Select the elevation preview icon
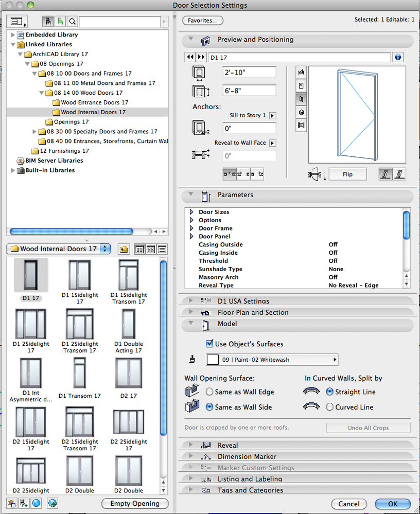The height and width of the screenshot is (514, 420). [301, 86]
